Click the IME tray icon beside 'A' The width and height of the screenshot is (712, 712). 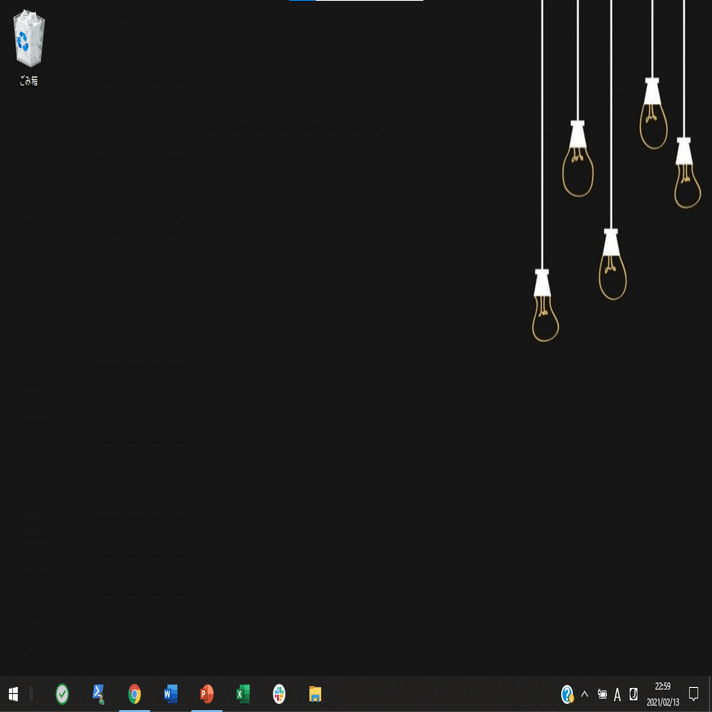coord(633,694)
